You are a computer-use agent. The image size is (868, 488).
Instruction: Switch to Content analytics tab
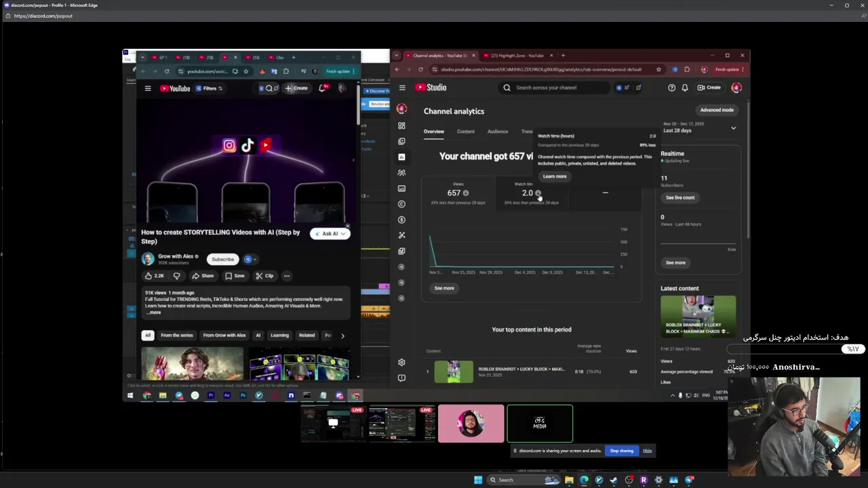466,131
